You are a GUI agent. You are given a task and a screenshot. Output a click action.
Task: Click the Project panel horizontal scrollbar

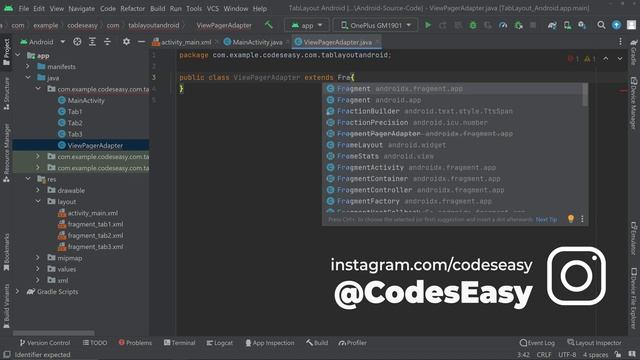53,333
